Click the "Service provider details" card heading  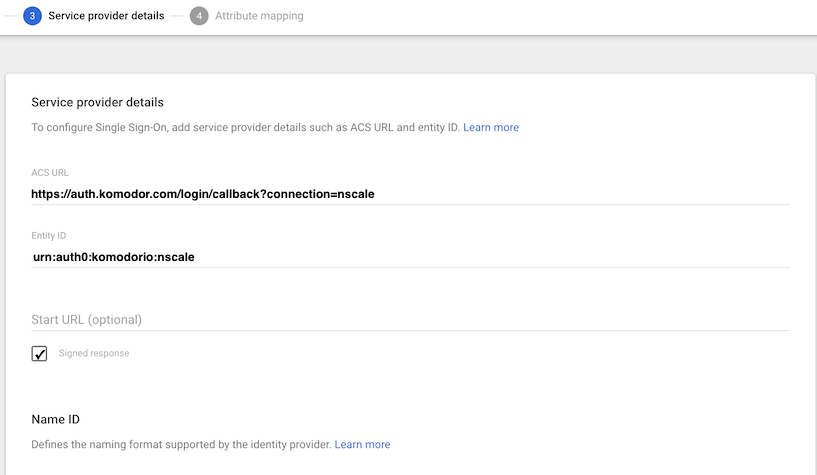tap(97, 102)
